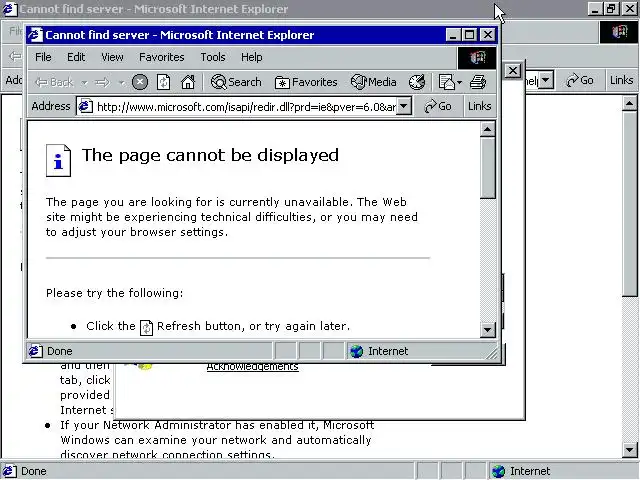Click IE icon in background window status bar
Screen dimensions: 640x480
coord(10,471)
